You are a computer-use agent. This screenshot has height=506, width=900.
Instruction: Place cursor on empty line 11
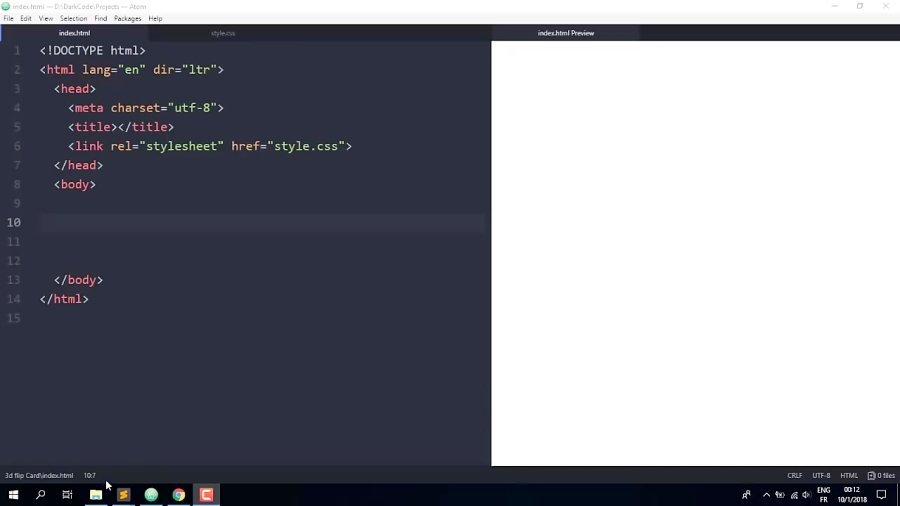pos(200,242)
